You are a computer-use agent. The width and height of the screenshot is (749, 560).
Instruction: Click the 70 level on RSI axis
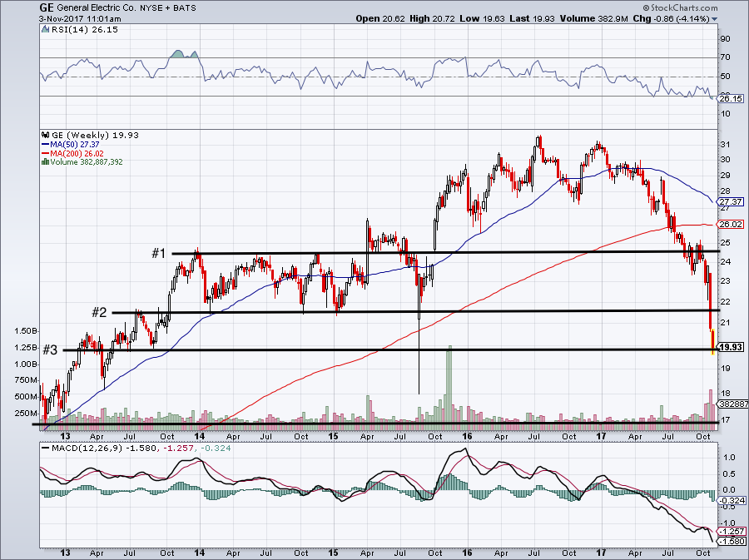coord(725,57)
